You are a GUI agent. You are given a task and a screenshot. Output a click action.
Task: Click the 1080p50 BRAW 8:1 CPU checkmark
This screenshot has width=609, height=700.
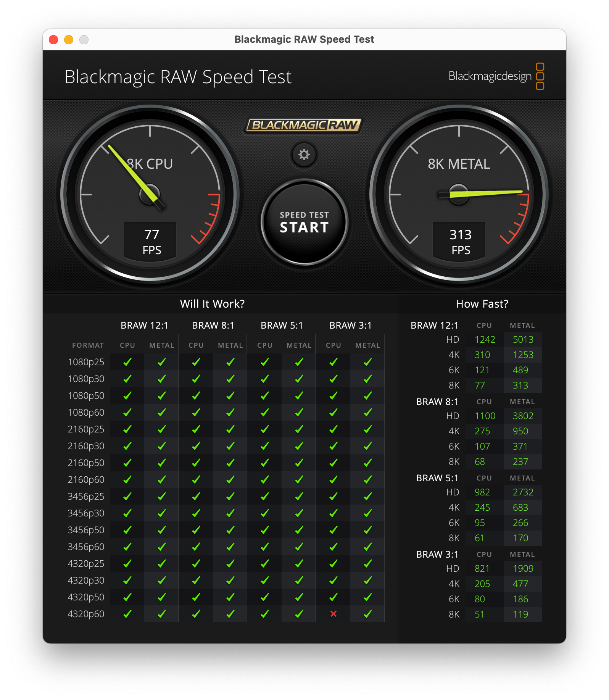(x=196, y=395)
